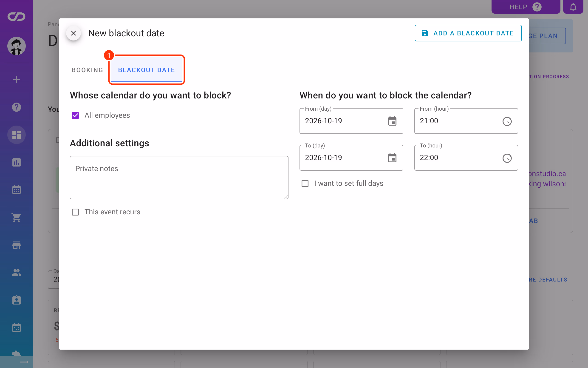
Task: Expand the sidebar with the arrow
Action: coord(24,362)
